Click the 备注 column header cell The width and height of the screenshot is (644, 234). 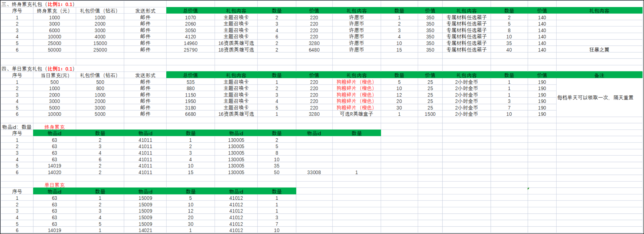pyautogui.click(x=599, y=75)
